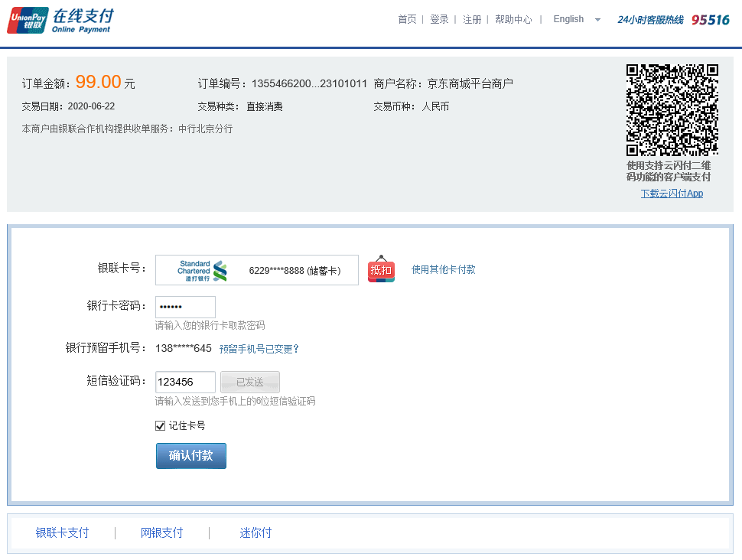The height and width of the screenshot is (560, 742).
Task: Click 使用其他卡付款 to use another card
Action: pos(444,269)
